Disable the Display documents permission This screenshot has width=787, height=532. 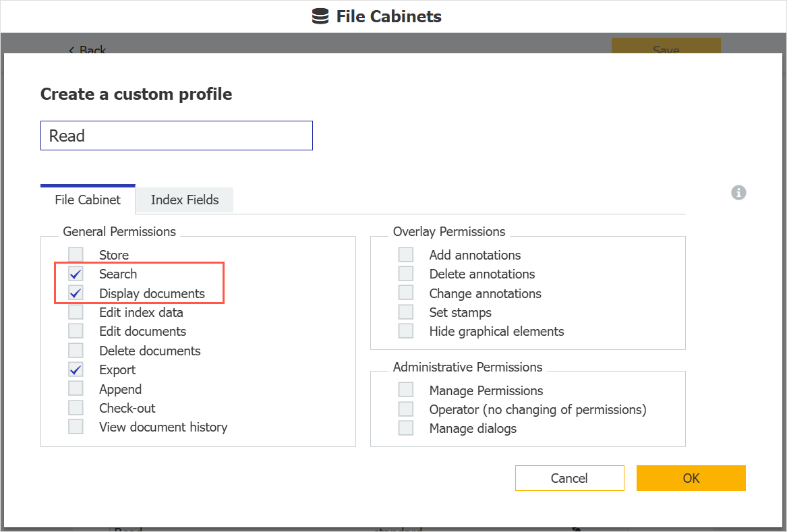pyautogui.click(x=75, y=293)
